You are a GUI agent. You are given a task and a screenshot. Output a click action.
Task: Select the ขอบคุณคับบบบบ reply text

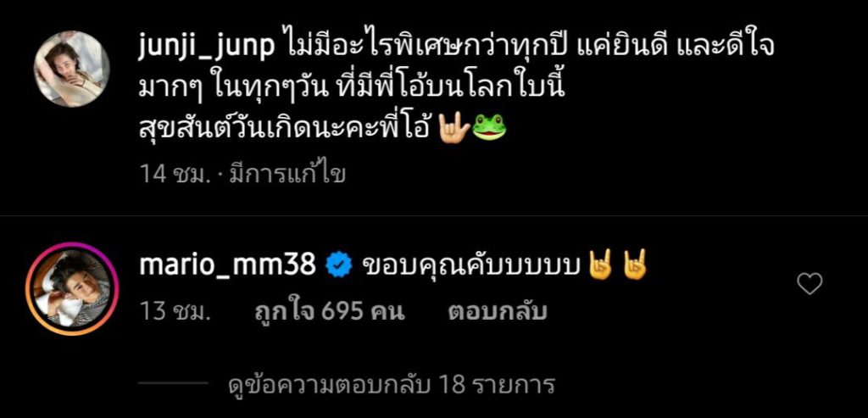pos(470,267)
